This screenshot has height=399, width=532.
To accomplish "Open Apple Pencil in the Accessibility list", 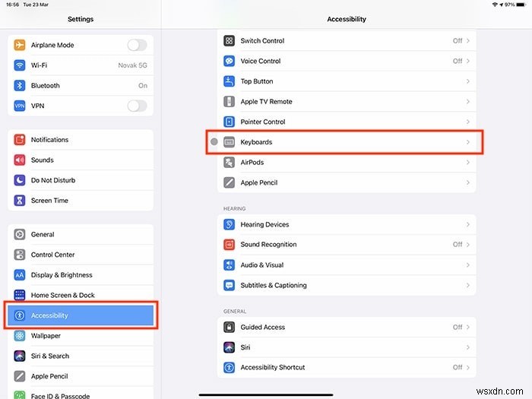I will [x=347, y=182].
